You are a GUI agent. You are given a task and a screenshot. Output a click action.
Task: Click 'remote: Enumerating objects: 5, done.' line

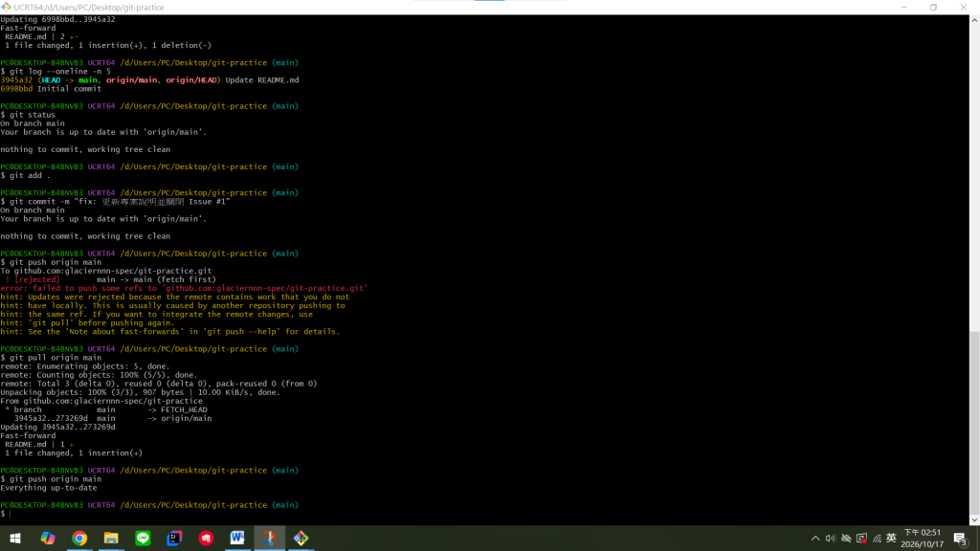point(85,366)
